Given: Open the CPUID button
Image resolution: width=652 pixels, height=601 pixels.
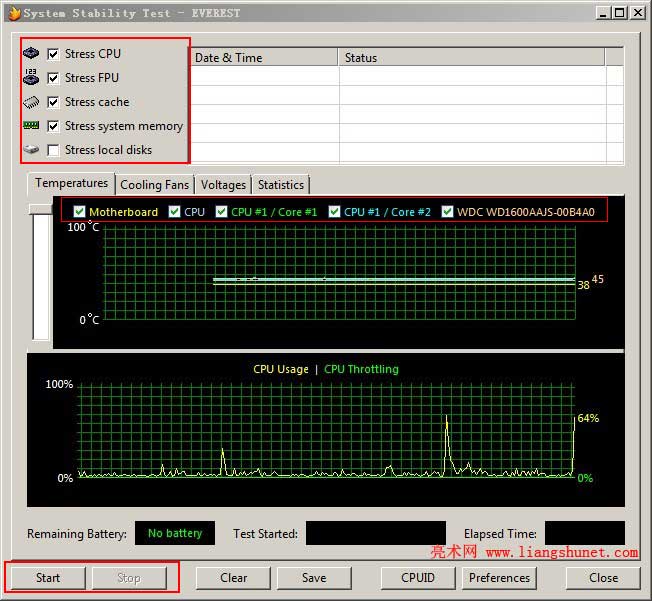Looking at the screenshot, I should click(x=418, y=578).
